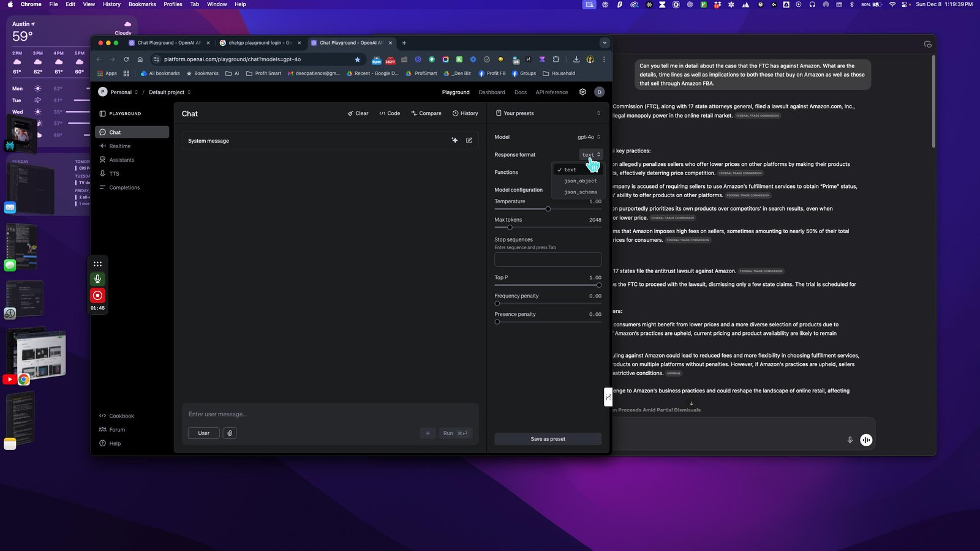Click the green microphone recorder button
The image size is (980, 551).
click(97, 279)
